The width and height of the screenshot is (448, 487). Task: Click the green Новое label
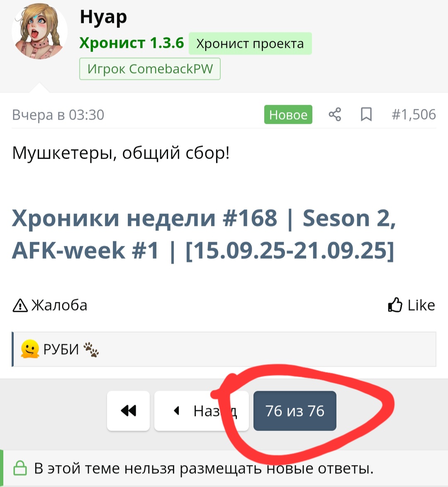pyautogui.click(x=288, y=115)
